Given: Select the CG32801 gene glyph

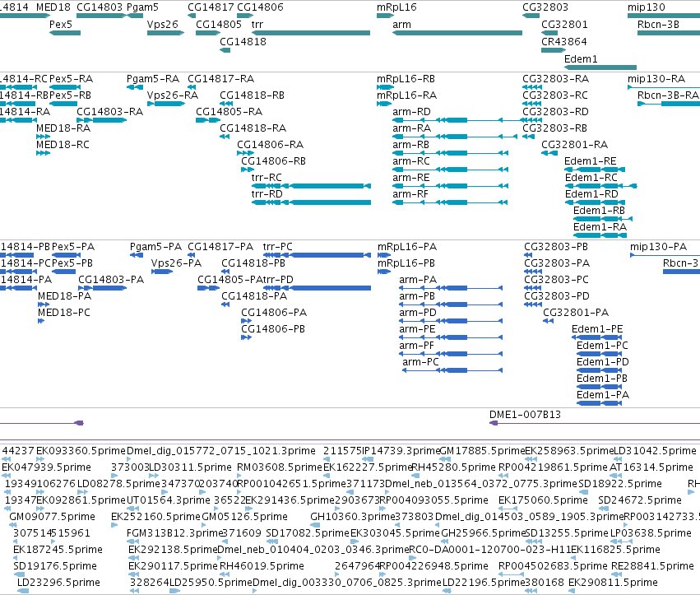Looking at the screenshot, I should point(549,33).
